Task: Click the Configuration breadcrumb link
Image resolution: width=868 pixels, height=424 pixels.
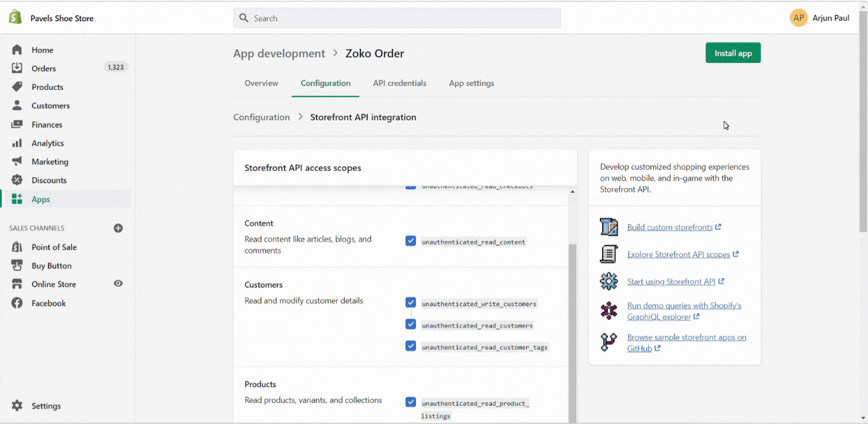Action: click(261, 117)
